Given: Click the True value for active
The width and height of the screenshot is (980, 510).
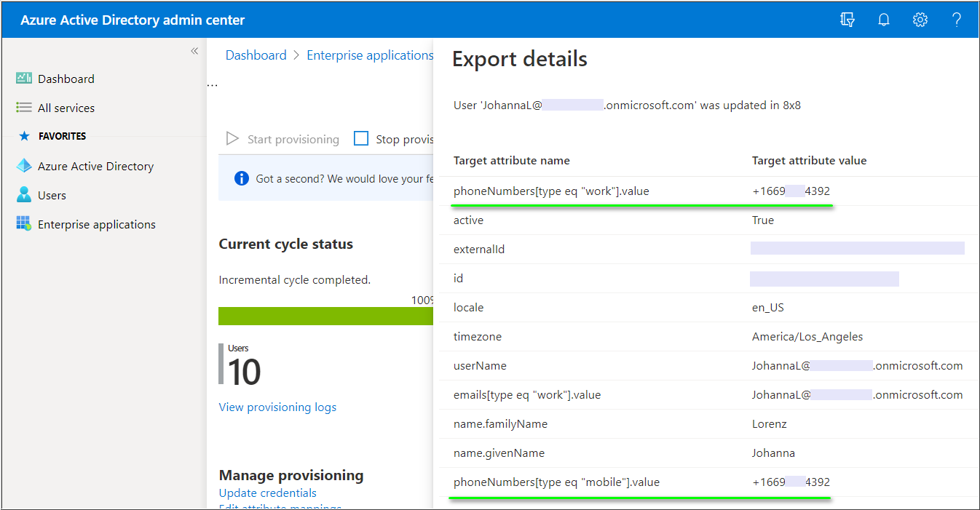Looking at the screenshot, I should pyautogui.click(x=763, y=220).
